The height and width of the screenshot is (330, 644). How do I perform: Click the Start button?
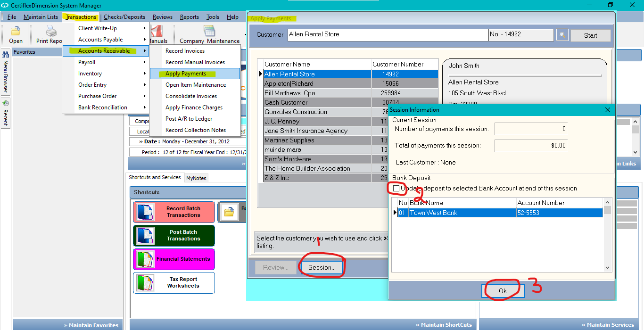[x=590, y=35]
